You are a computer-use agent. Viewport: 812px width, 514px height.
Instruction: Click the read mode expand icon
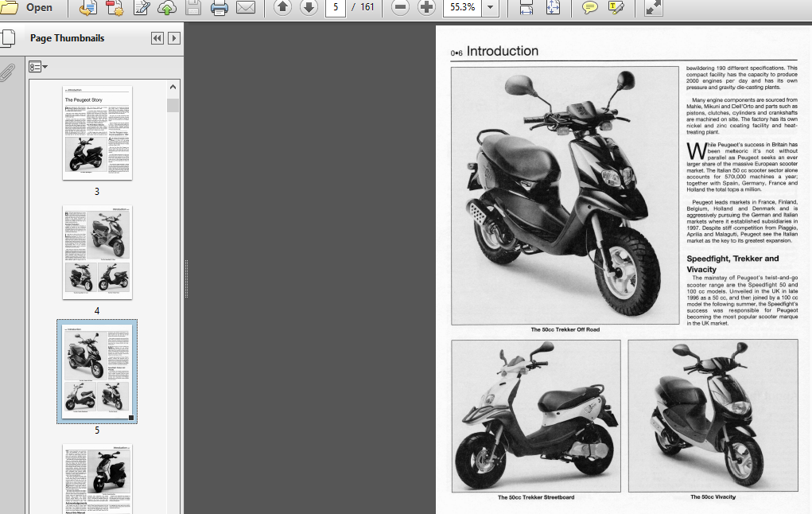653,7
